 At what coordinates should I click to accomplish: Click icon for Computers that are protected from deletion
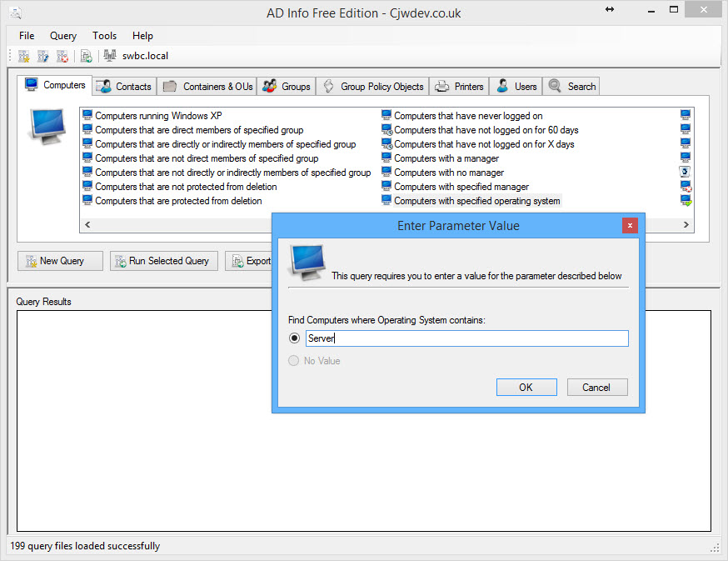coord(87,200)
